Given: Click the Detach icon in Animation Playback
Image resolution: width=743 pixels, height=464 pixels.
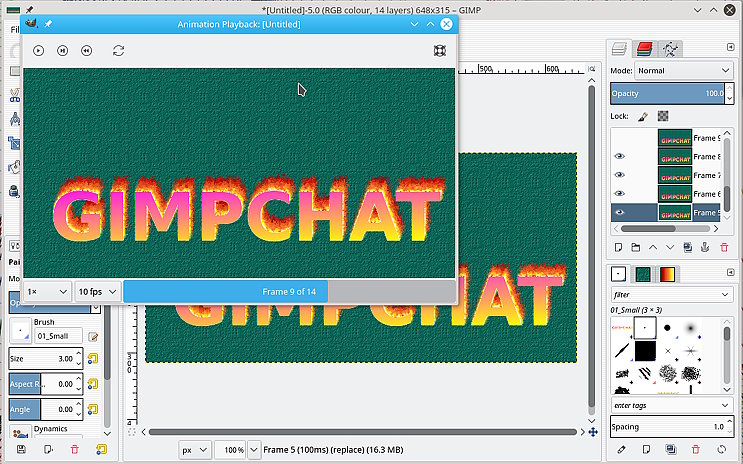Looking at the screenshot, I should point(440,51).
